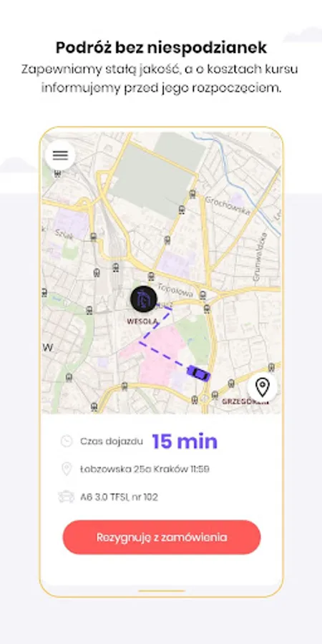This screenshot has height=644, width=322.
Task: Tap the Podróż bez niespodzianek heading
Action: (162, 48)
